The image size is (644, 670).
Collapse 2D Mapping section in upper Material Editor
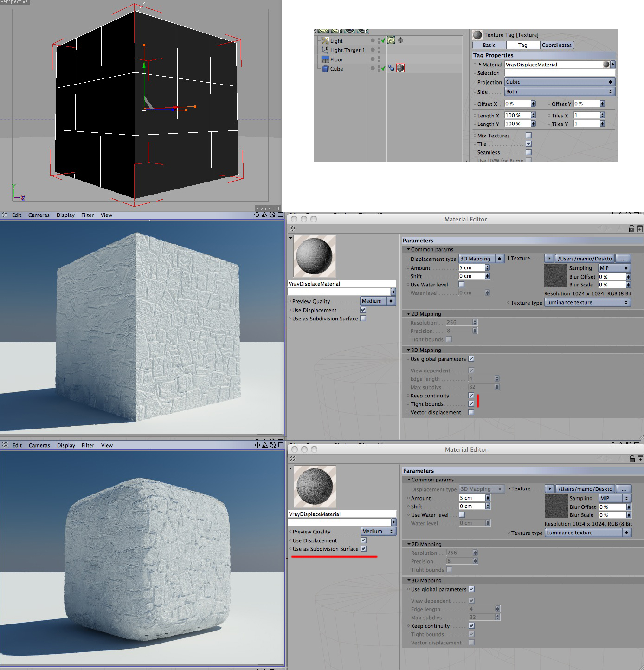coord(408,314)
